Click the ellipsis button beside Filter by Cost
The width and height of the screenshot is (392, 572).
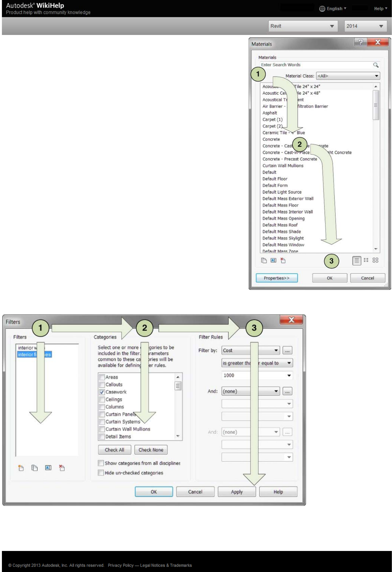(x=287, y=350)
